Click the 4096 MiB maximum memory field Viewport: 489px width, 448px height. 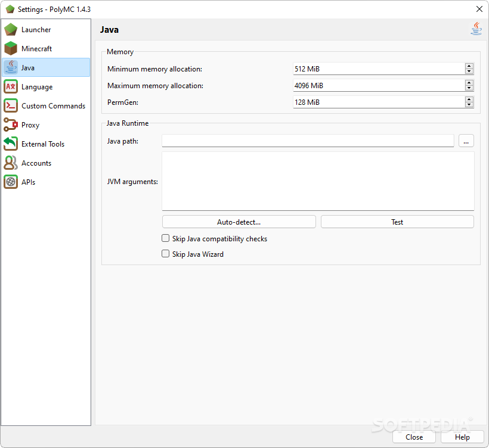379,85
